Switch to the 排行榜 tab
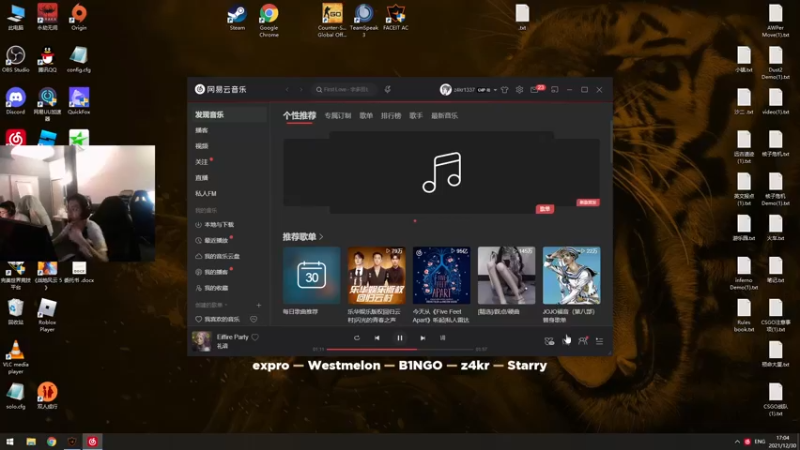This screenshot has width=800, height=450. pos(391,116)
